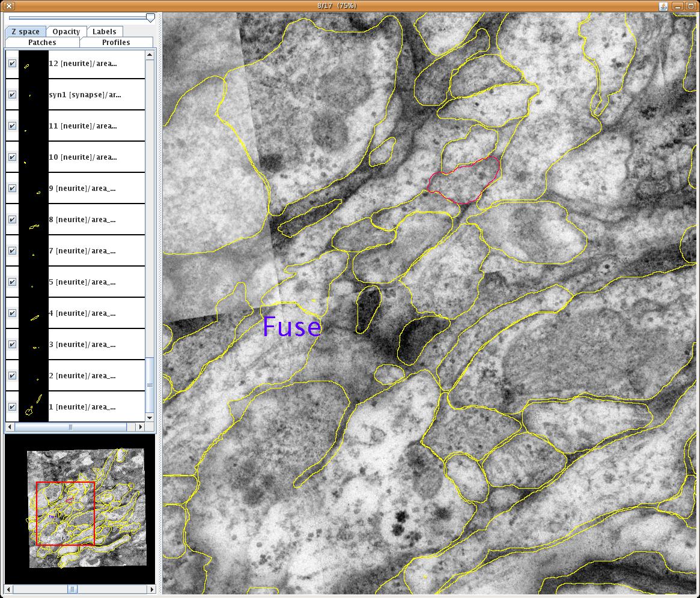Screen dimensions: 700x598
Task: Click the red view box in navigator
Action: 65,513
